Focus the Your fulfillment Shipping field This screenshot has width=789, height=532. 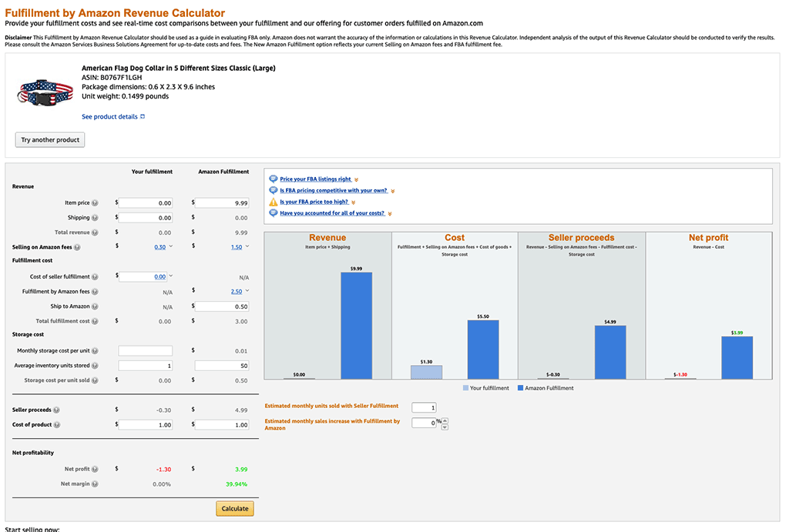click(146, 218)
